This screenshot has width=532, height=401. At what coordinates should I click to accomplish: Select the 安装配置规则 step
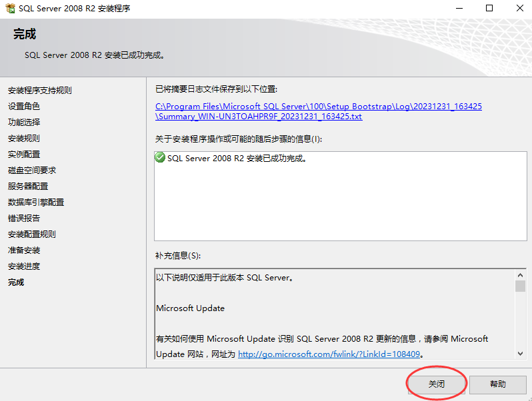(x=32, y=234)
